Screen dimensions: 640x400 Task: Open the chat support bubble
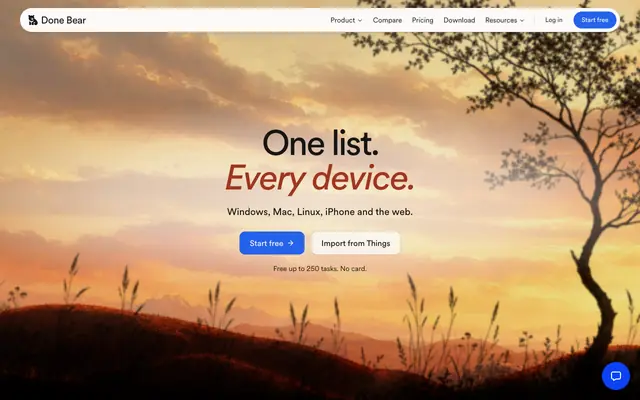pyautogui.click(x=616, y=376)
